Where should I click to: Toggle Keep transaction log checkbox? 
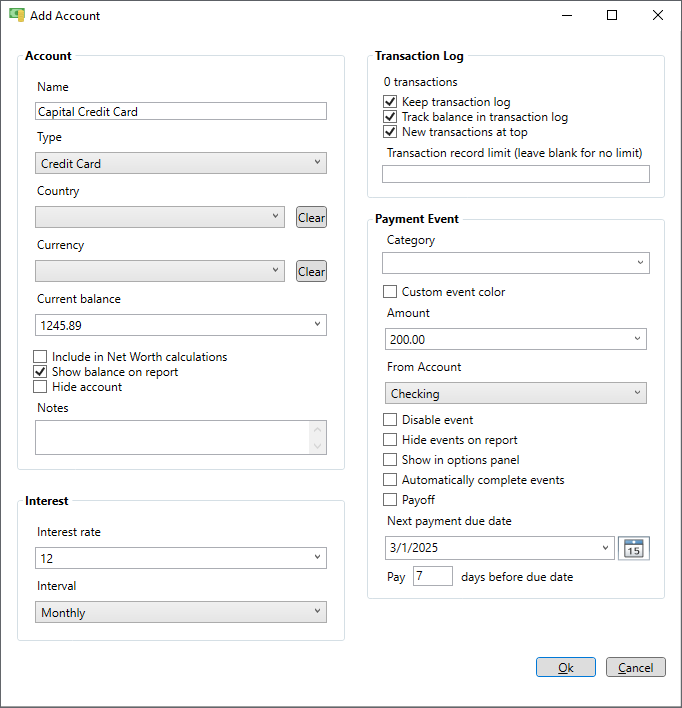(x=390, y=102)
